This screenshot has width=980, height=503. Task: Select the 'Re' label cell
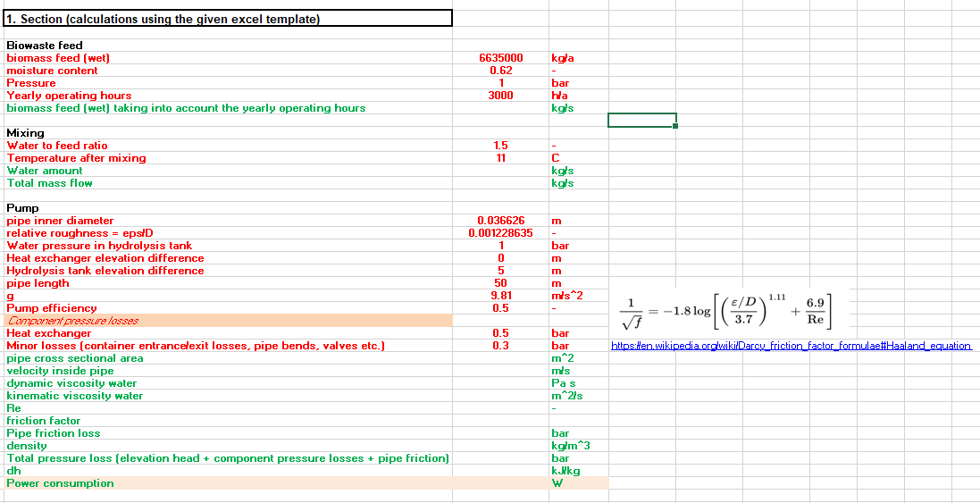(x=228, y=408)
